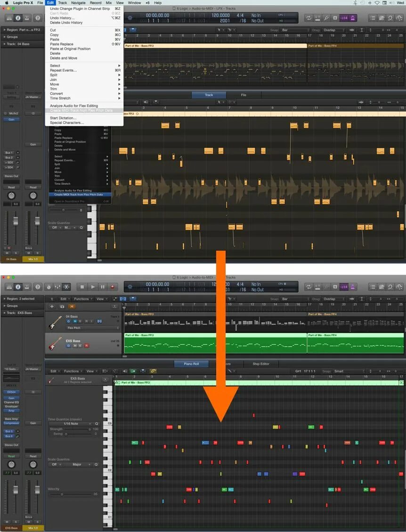
Task: Open the Loop Browser in the lower window
Action: coord(390,287)
